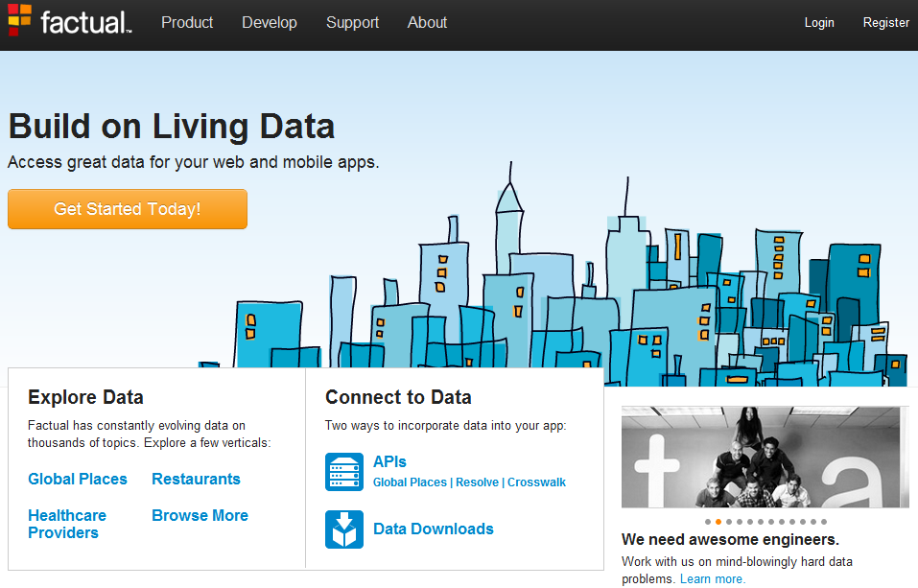
Task: Open the Product menu
Action: (187, 22)
